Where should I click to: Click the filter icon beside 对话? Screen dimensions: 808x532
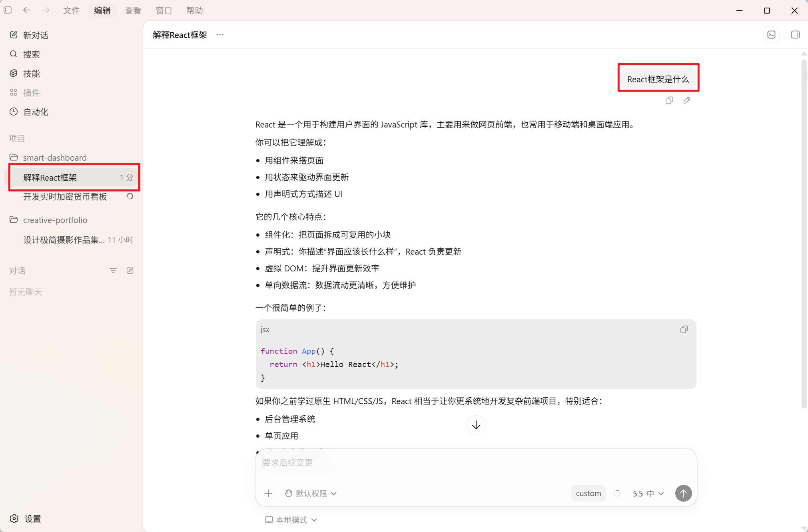coord(113,271)
